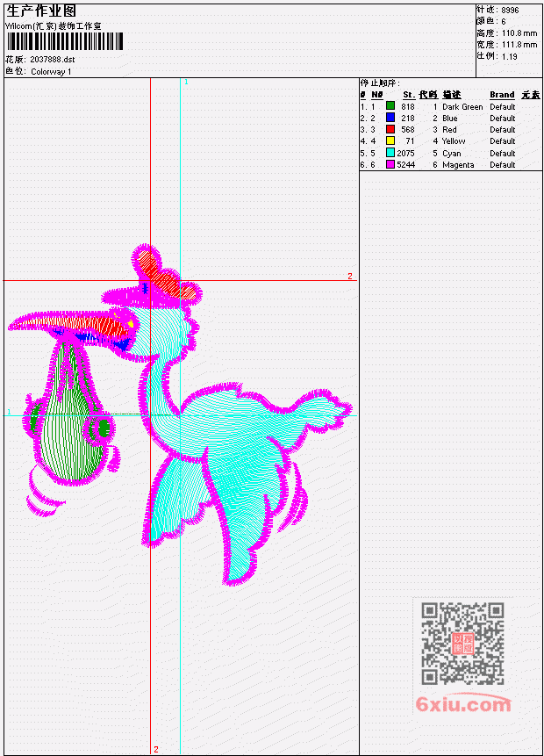
Task: Click the file name 2037888.dst
Action: click(x=53, y=60)
